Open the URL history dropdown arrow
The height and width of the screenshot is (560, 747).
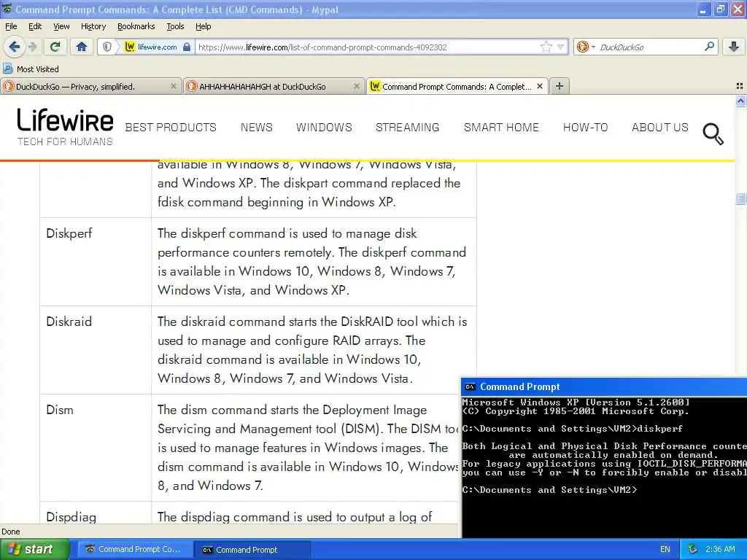point(561,47)
